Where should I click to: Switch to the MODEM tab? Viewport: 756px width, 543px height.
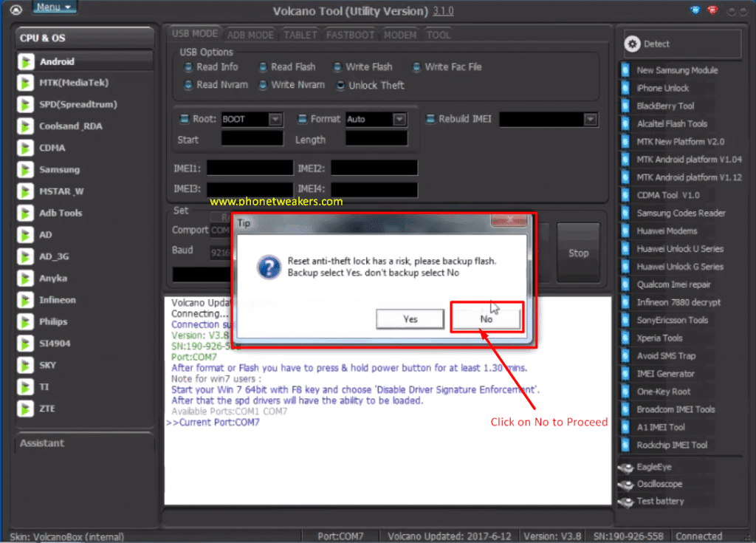pyautogui.click(x=399, y=35)
